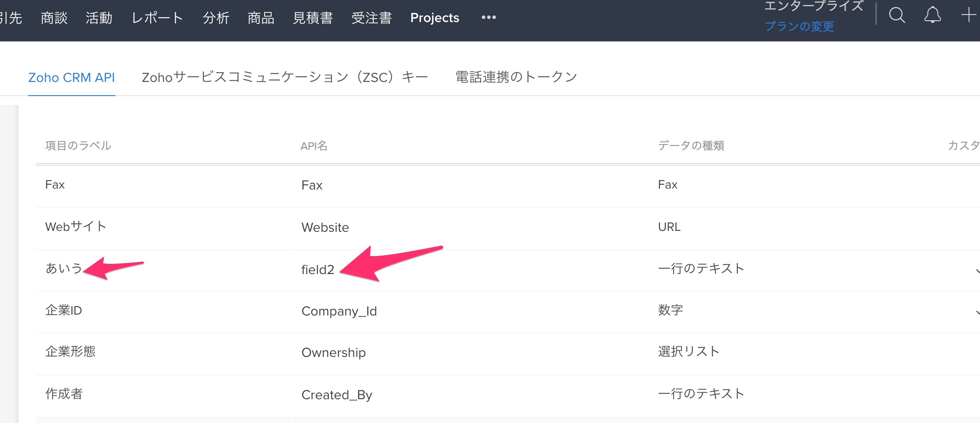Open the three-dots more modules menu
The image size is (980, 423).
[489, 18]
